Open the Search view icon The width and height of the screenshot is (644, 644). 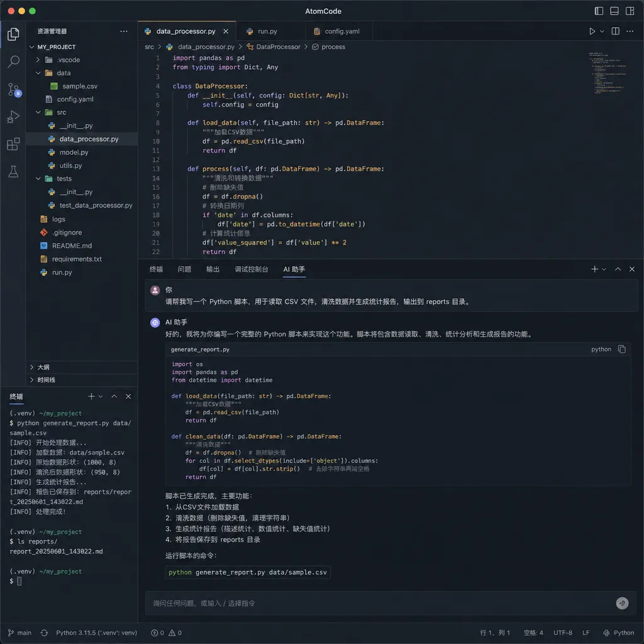tap(13, 62)
